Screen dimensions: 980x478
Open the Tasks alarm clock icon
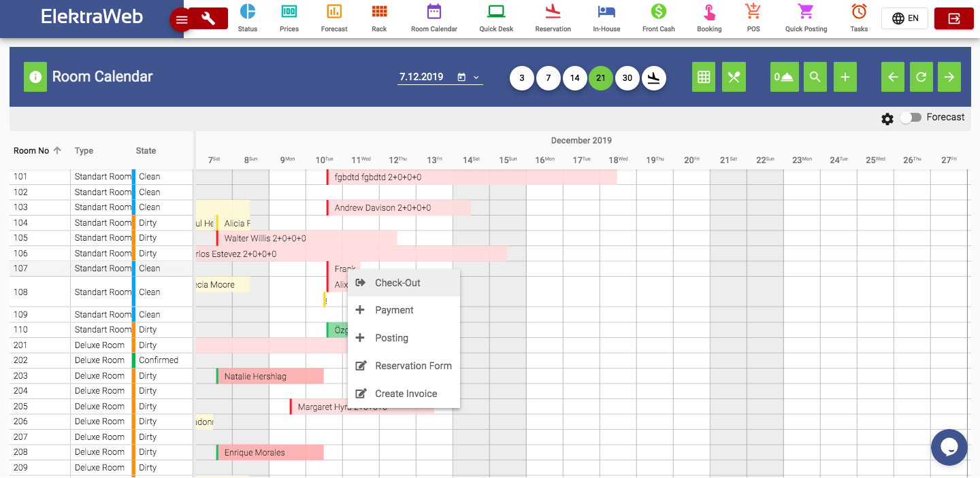859,12
